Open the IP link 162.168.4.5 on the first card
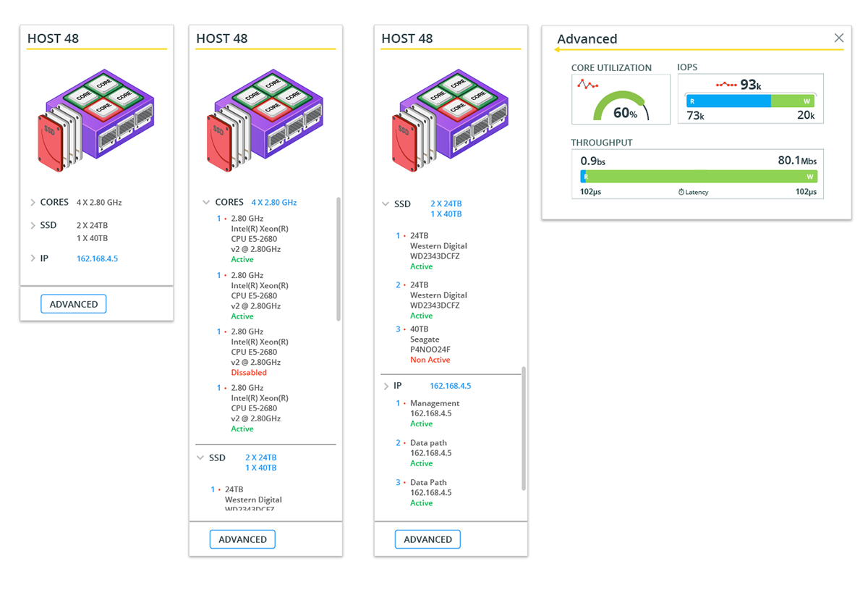Image resolution: width=868 pixels, height=590 pixels. pyautogui.click(x=97, y=258)
